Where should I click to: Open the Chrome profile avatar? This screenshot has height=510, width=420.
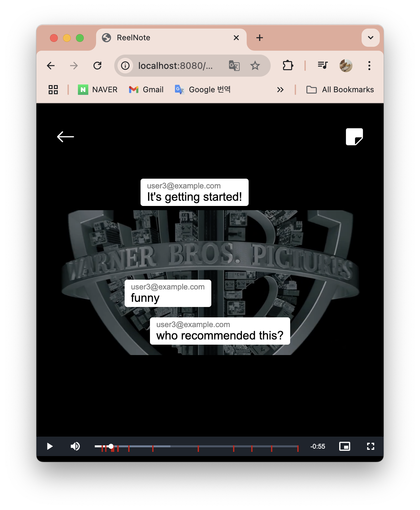pyautogui.click(x=346, y=66)
